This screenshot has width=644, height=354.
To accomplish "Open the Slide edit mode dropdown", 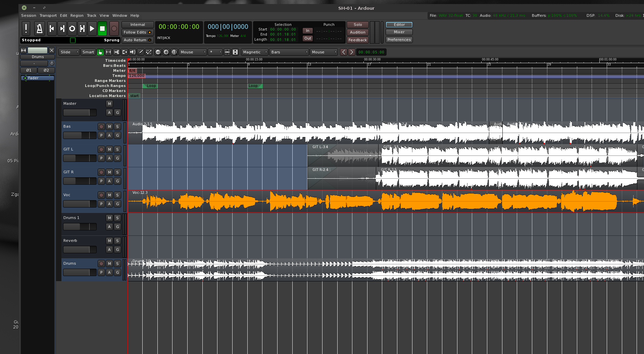I will pos(69,52).
